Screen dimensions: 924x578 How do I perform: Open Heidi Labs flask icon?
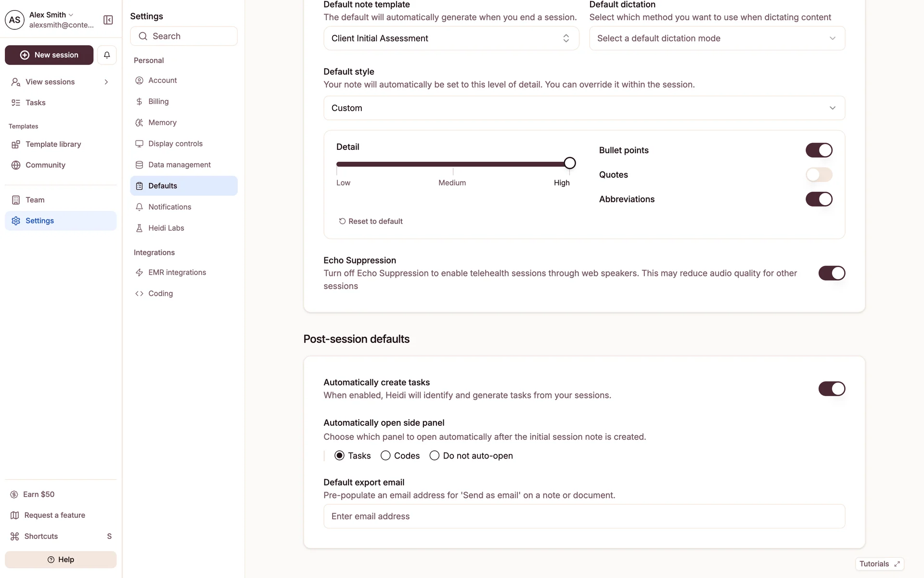139,228
